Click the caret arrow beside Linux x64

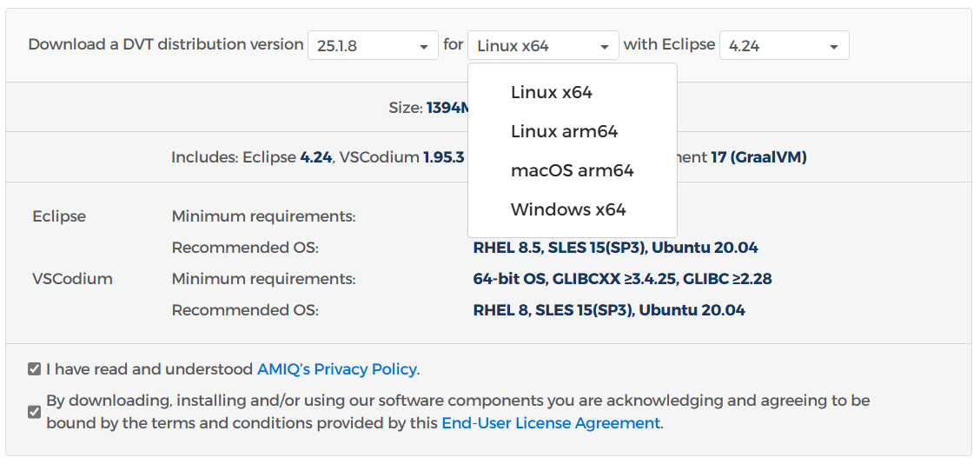pyautogui.click(x=605, y=47)
